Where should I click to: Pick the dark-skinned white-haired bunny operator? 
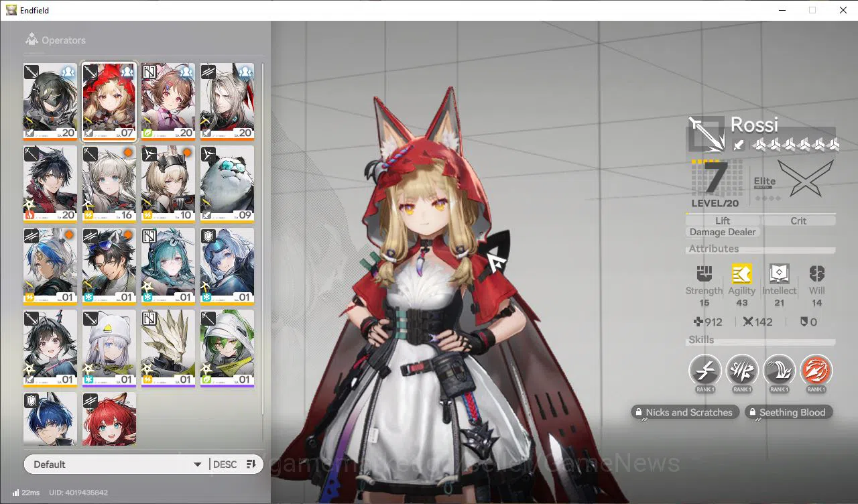pos(50,267)
